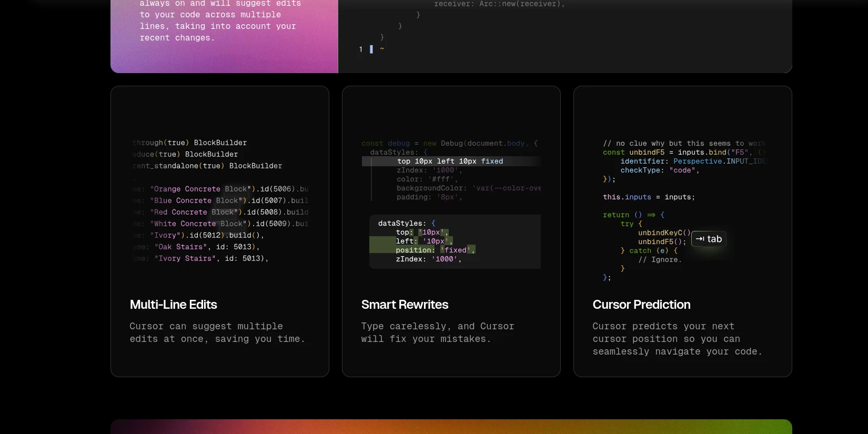The image size is (868, 434).
Task: Click "Type carelessly, and Cursor" description text
Action: [x=438, y=326]
